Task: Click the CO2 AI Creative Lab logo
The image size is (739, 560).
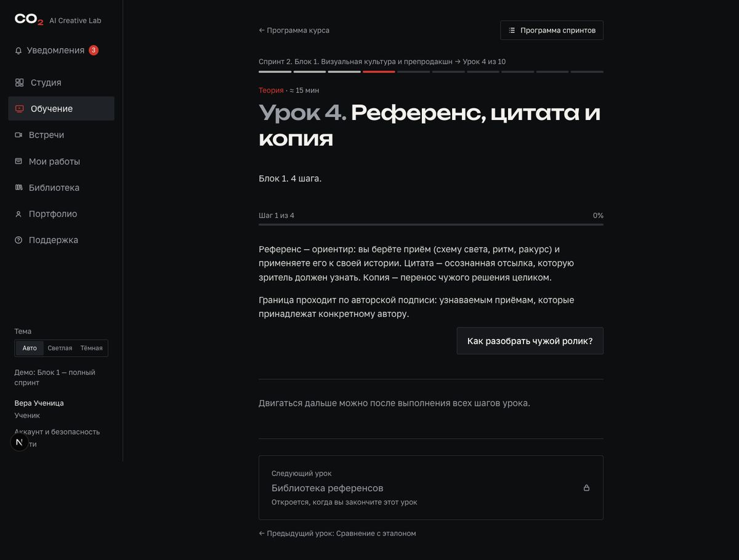Action: (x=58, y=20)
